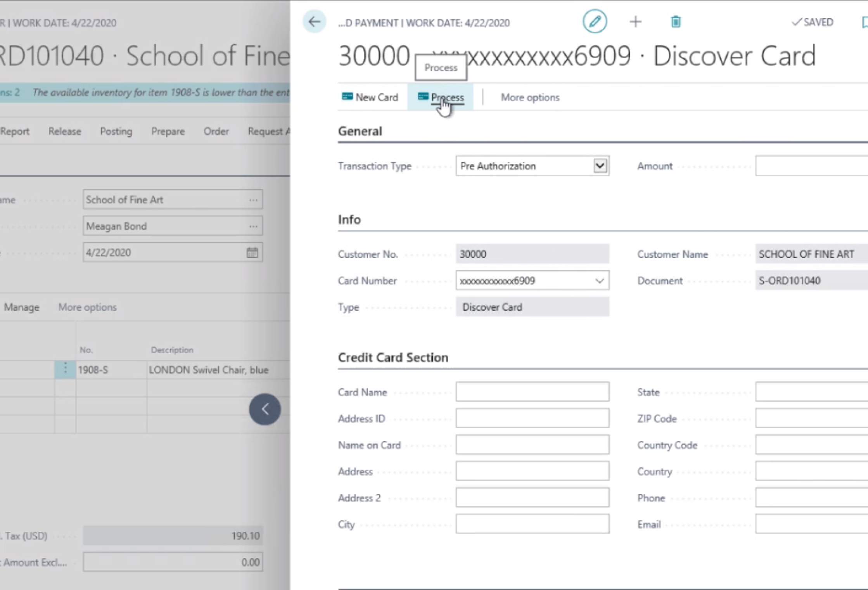Screen dimensions: 868x590
Task: Click the New Card credit card icon
Action: tap(347, 96)
